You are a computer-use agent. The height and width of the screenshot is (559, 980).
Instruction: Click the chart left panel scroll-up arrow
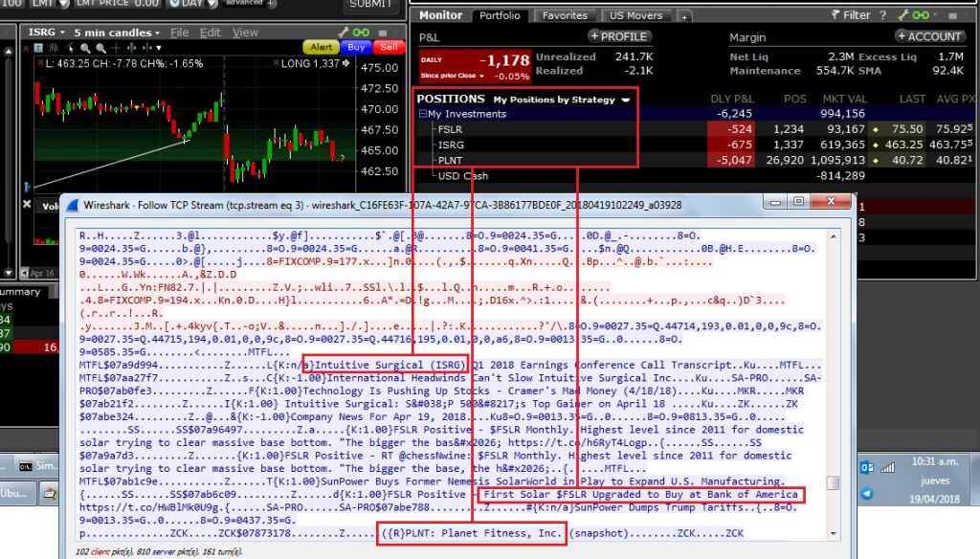(x=8, y=52)
